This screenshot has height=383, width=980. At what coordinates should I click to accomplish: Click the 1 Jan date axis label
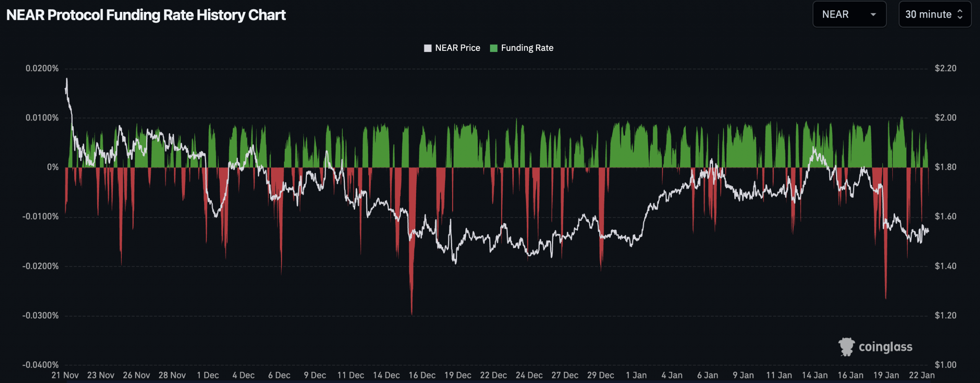pos(636,375)
